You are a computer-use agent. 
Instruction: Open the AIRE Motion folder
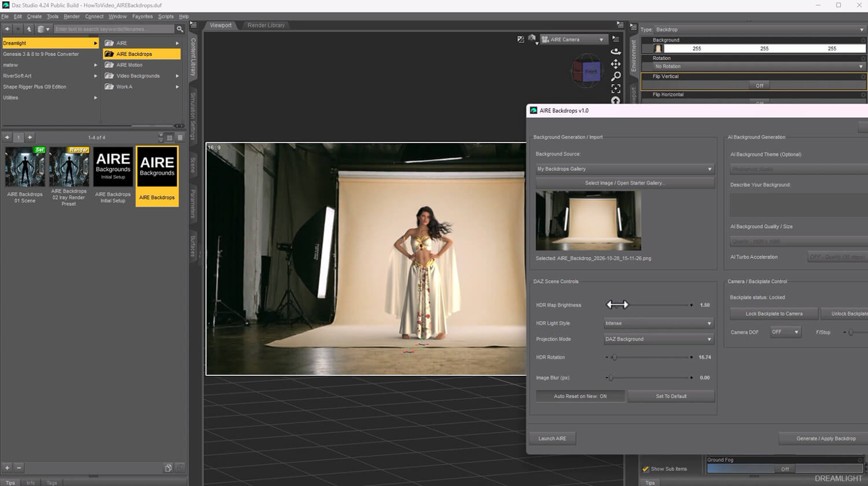[x=142, y=65]
